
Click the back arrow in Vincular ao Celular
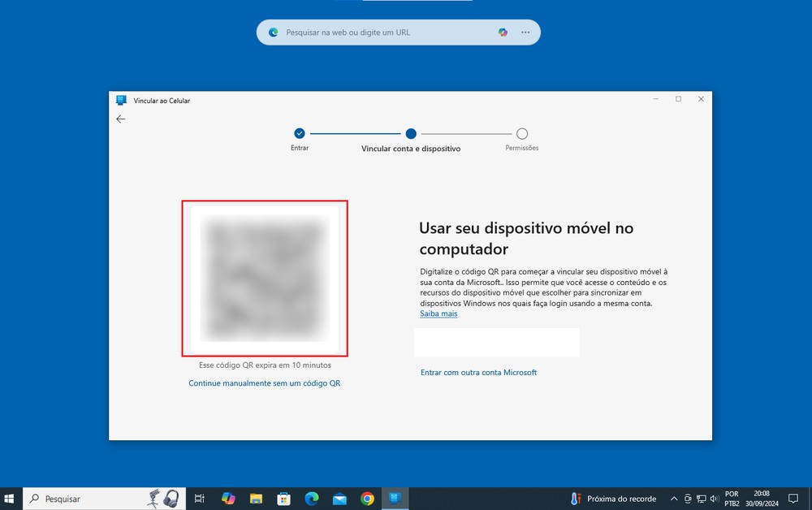pyautogui.click(x=120, y=119)
